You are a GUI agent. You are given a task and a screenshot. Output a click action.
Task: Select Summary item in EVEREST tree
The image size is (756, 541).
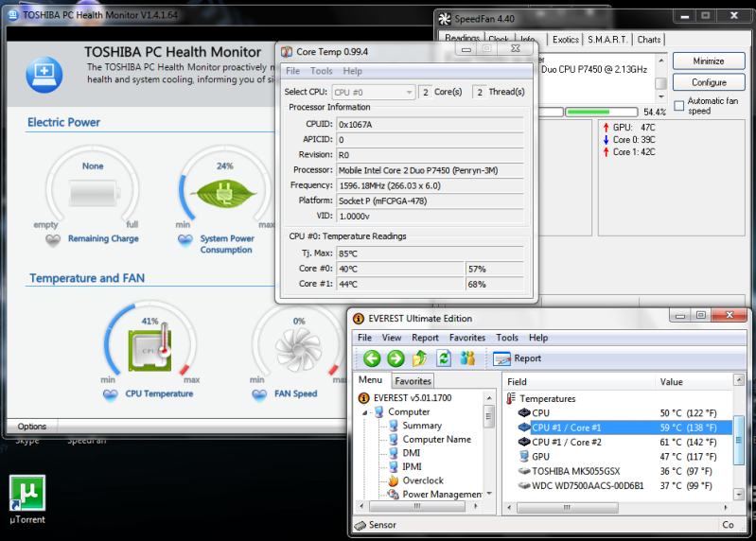(415, 426)
